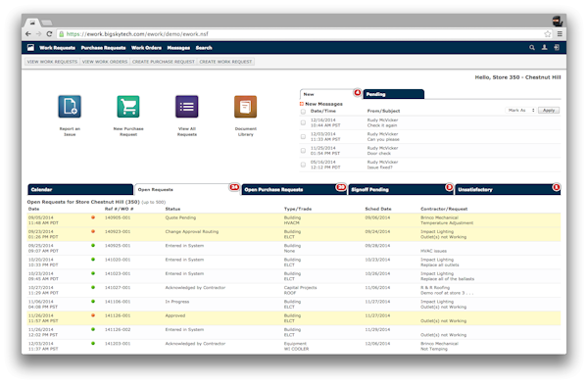Click the search magnifier in navy header

532,48
